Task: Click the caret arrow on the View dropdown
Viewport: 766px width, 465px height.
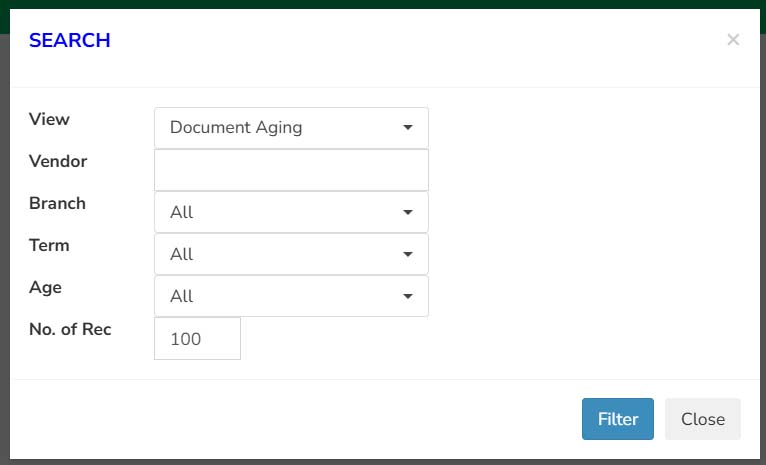Action: (408, 127)
